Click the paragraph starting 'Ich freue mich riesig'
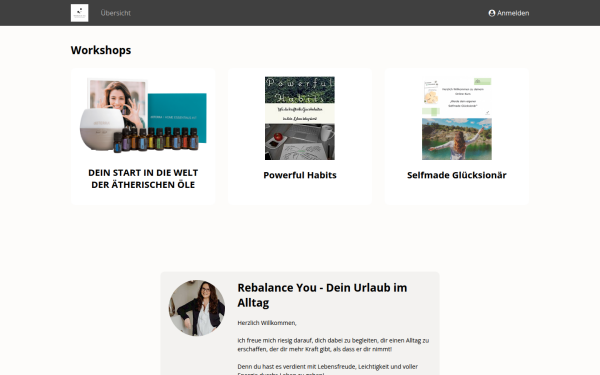This screenshot has width=600, height=375. [x=333, y=345]
